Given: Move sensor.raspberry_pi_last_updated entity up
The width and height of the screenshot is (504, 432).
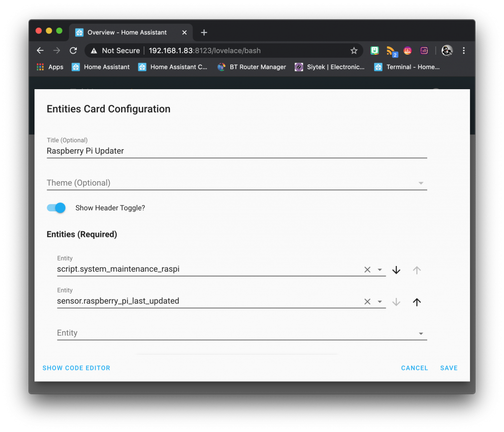Looking at the screenshot, I should pos(416,302).
